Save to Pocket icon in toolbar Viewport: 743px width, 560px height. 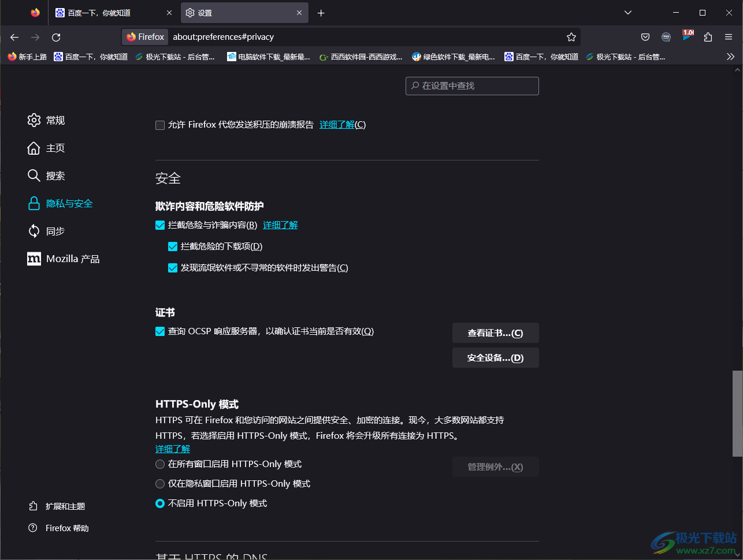pos(645,37)
